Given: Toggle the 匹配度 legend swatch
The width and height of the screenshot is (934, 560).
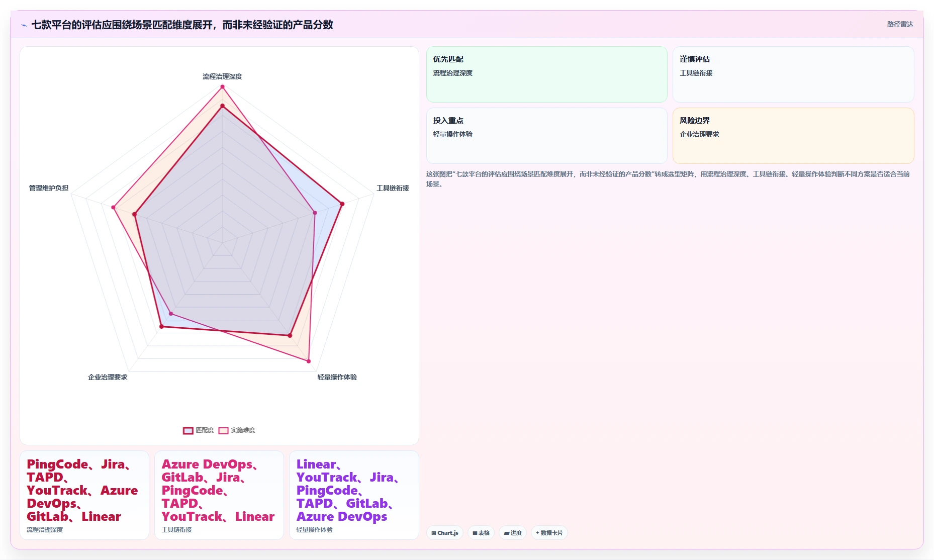Looking at the screenshot, I should pyautogui.click(x=188, y=430).
